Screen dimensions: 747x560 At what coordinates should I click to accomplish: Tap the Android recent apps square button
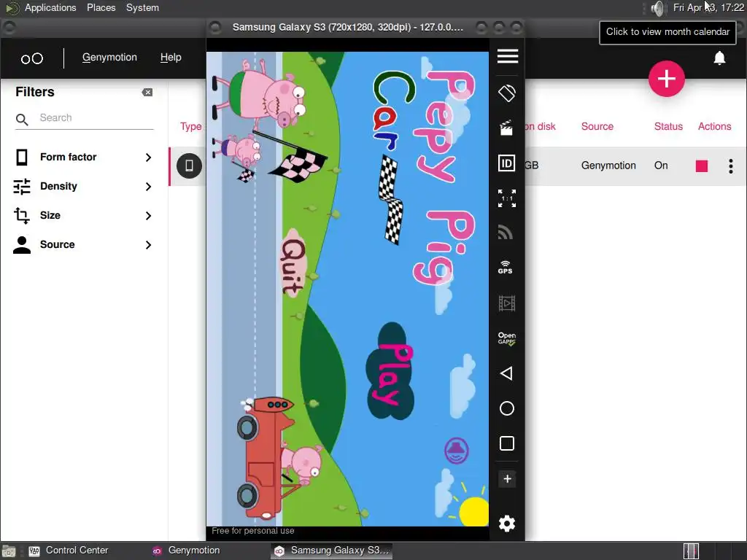(507, 443)
